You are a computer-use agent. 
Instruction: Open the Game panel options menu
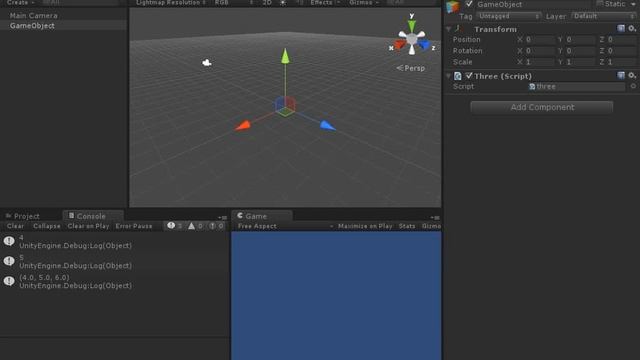pyautogui.click(x=435, y=218)
